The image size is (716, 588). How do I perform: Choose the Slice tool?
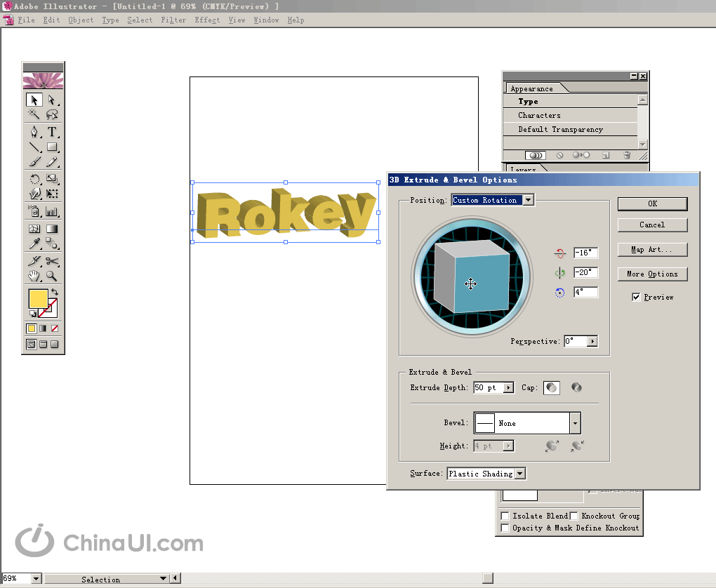[x=34, y=261]
